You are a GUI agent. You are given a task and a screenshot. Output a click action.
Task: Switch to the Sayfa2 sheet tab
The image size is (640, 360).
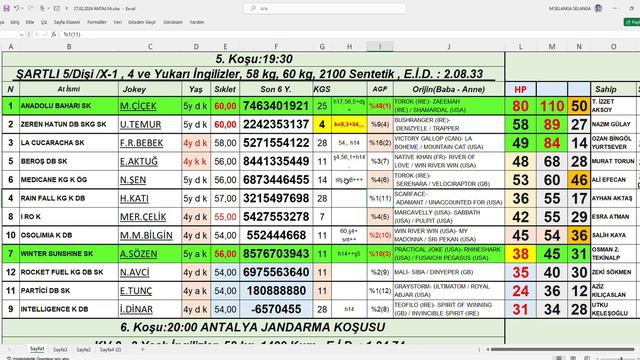pyautogui.click(x=84, y=349)
